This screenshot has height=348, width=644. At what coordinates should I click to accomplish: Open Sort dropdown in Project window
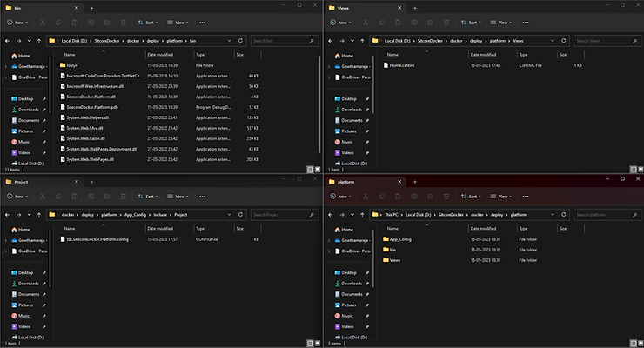tap(148, 197)
